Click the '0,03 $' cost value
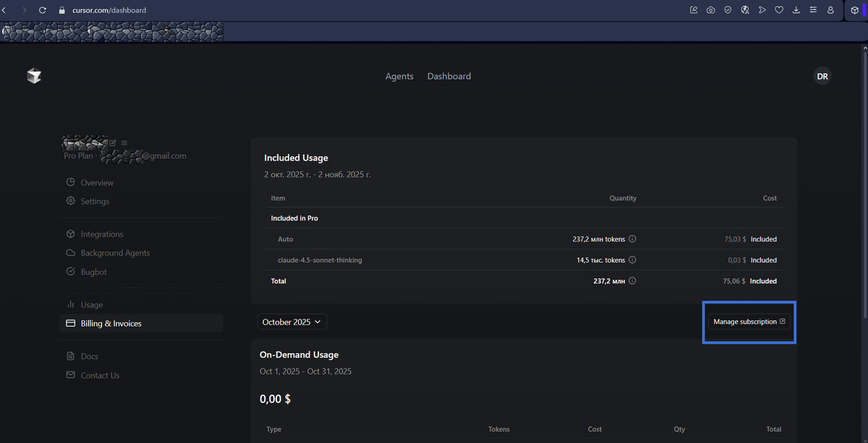 (736, 260)
